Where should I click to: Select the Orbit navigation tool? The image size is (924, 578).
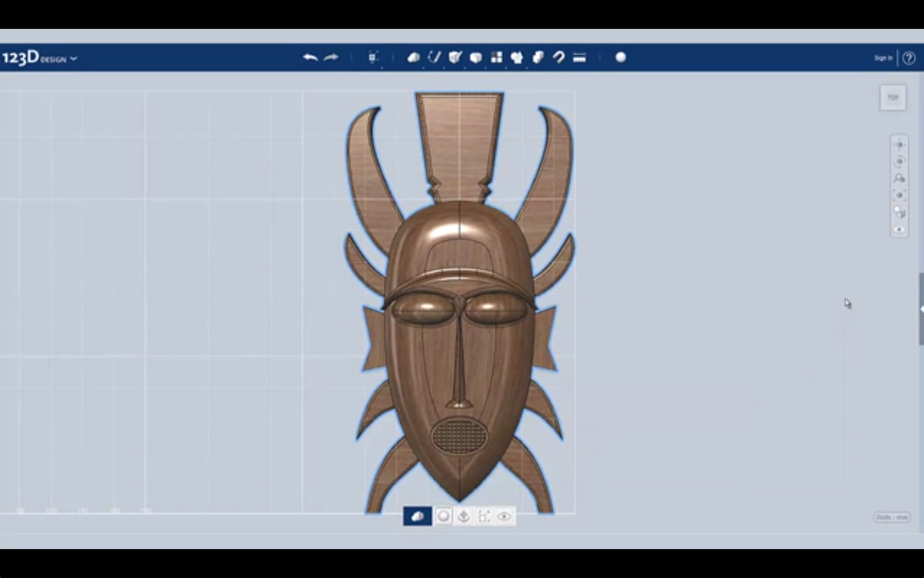[x=899, y=161]
